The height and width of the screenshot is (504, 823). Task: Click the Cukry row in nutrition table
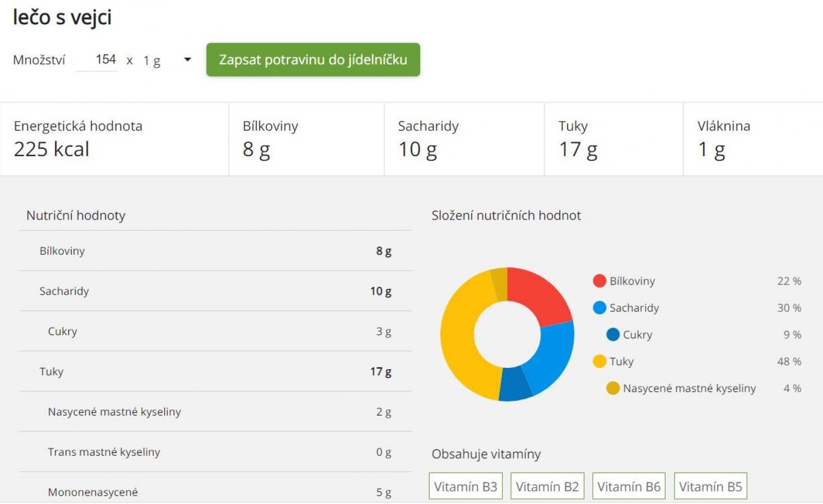click(x=215, y=332)
